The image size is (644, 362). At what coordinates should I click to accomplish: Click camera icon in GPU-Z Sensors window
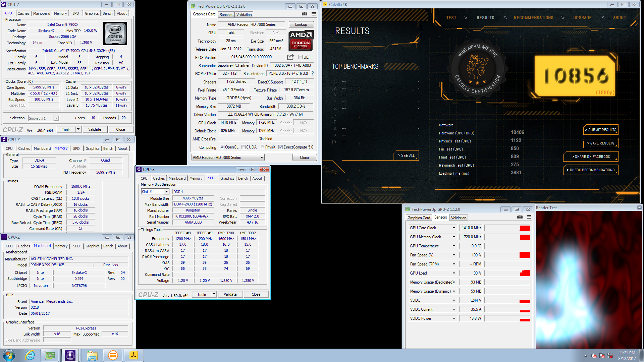520,217
